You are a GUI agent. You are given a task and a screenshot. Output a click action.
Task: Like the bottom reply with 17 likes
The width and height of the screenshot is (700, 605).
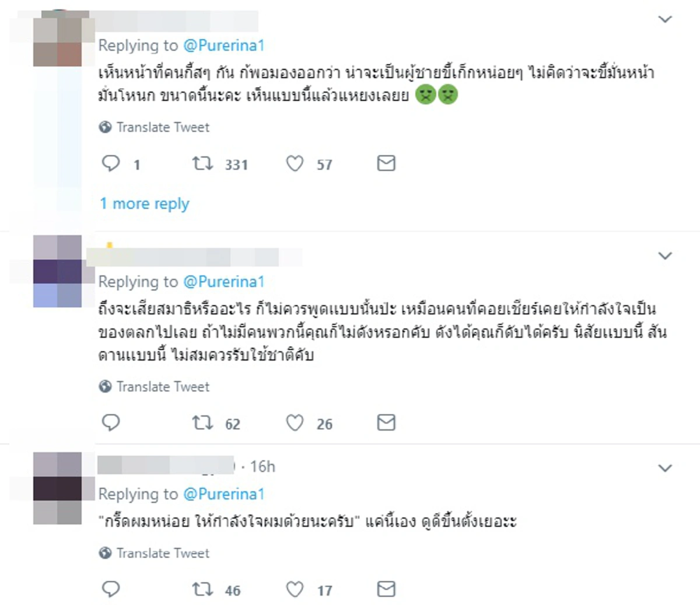[x=296, y=590]
